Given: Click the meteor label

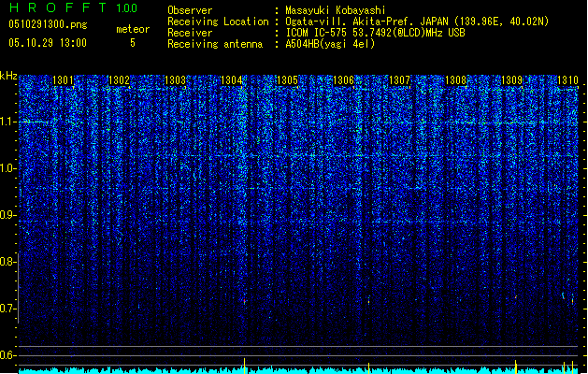Looking at the screenshot, I should pos(133,29).
